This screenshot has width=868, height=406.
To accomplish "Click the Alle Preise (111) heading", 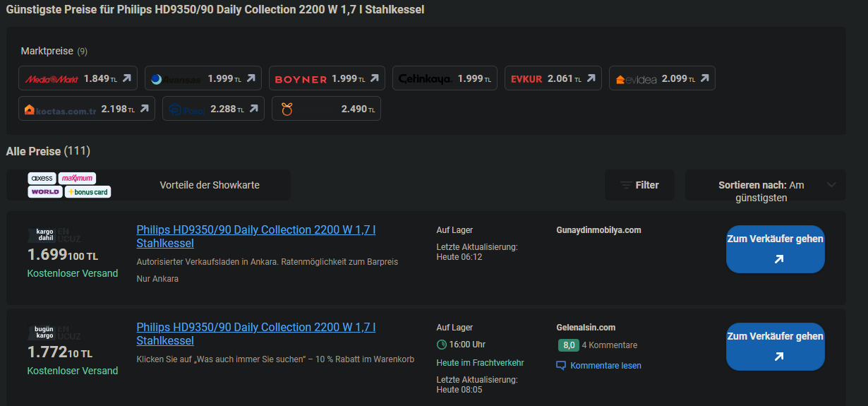I will point(48,151).
